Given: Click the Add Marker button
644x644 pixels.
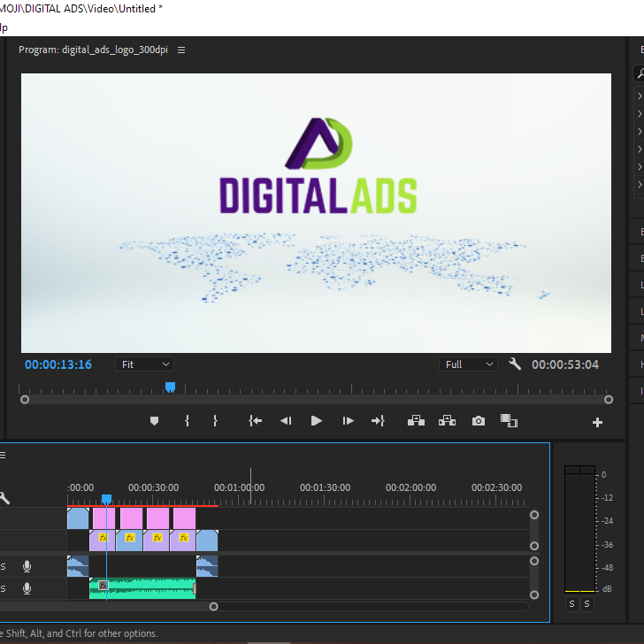Looking at the screenshot, I should click(154, 421).
